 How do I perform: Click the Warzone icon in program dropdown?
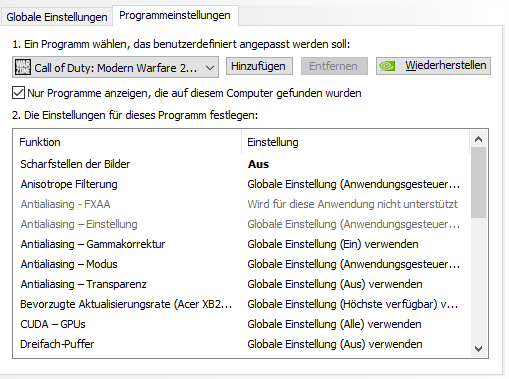(23, 67)
